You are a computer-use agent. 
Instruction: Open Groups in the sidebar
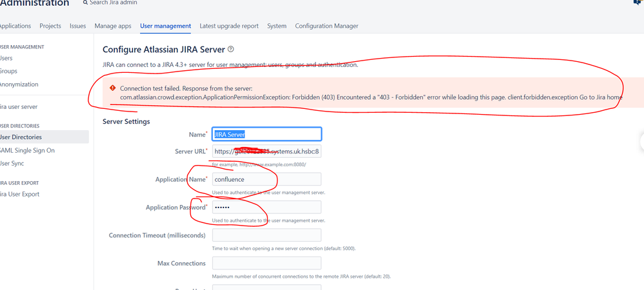8,71
